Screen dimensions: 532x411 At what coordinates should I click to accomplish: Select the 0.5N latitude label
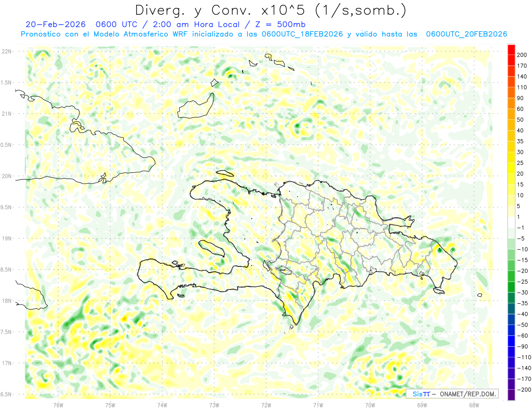click(x=7, y=145)
